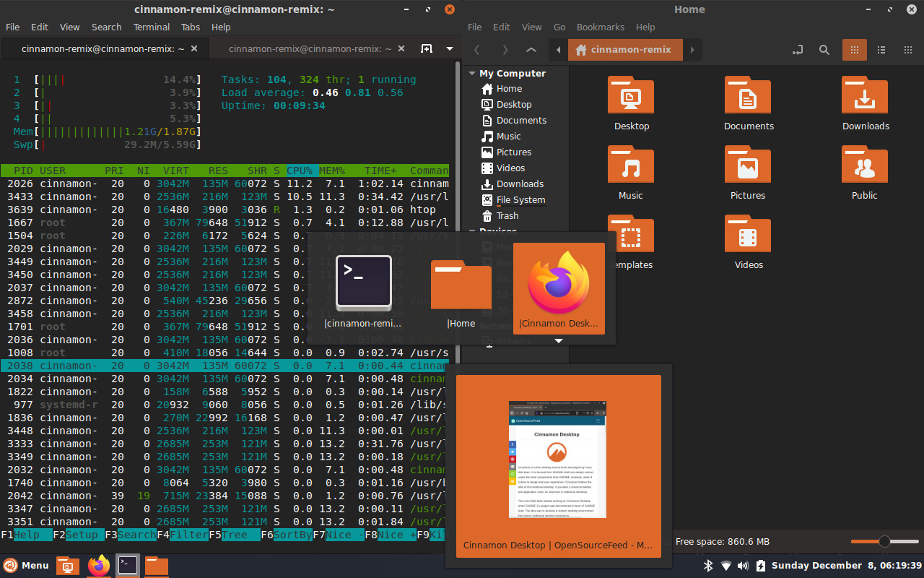Collapse the Devices section in the sidebar
Viewport: 924px width, 578px height.
471,230
